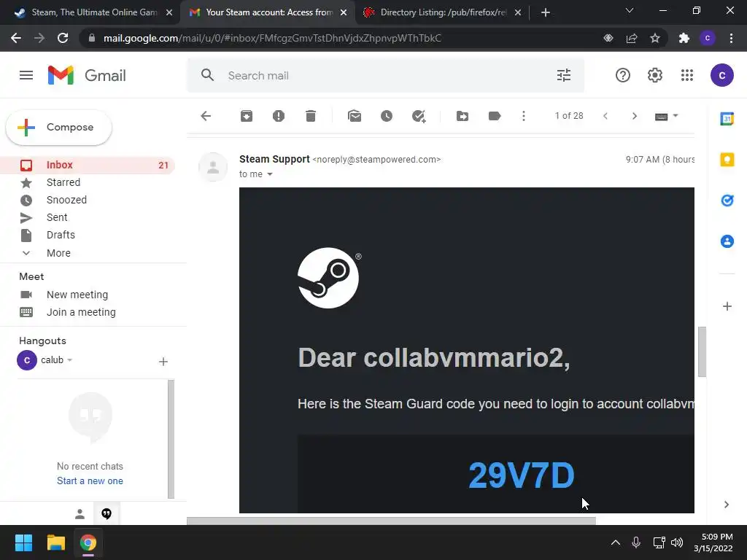Share this page icon in address bar
747x560 pixels.
[x=632, y=38]
